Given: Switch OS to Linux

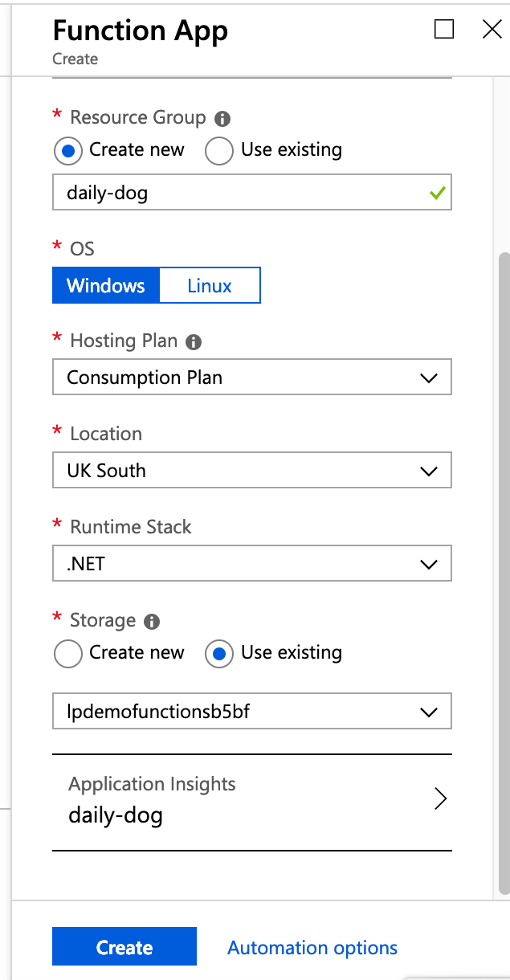Looking at the screenshot, I should pyautogui.click(x=210, y=286).
